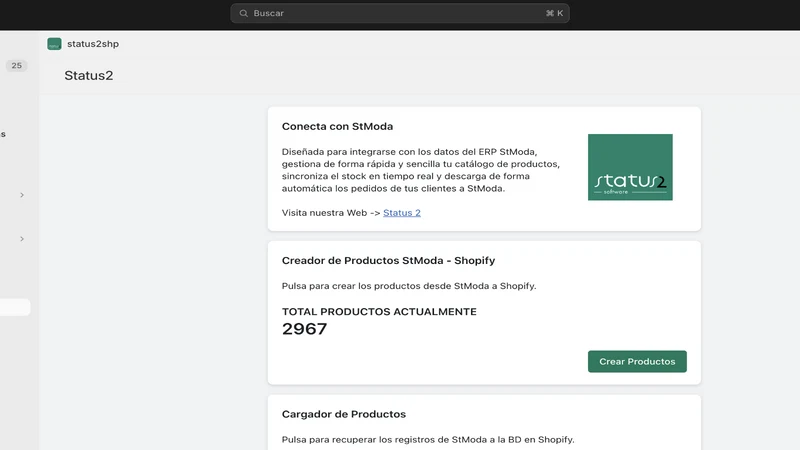Click the Creador de Productos StModa heading

(x=388, y=260)
